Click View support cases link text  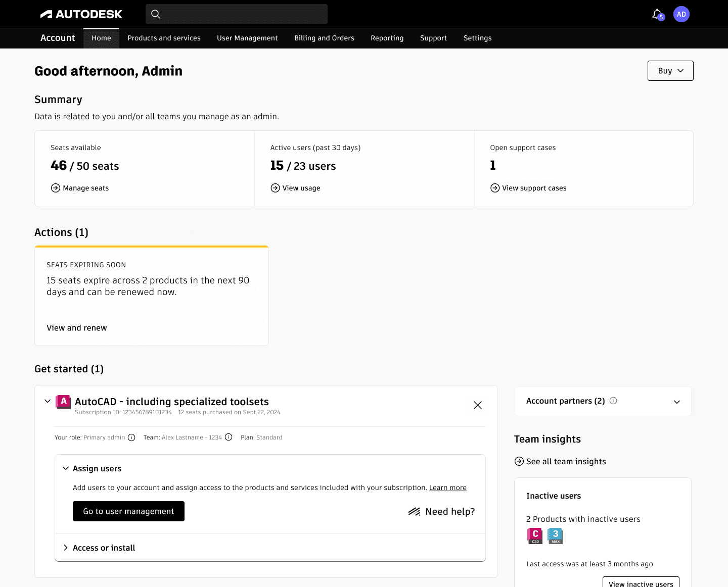(x=534, y=188)
